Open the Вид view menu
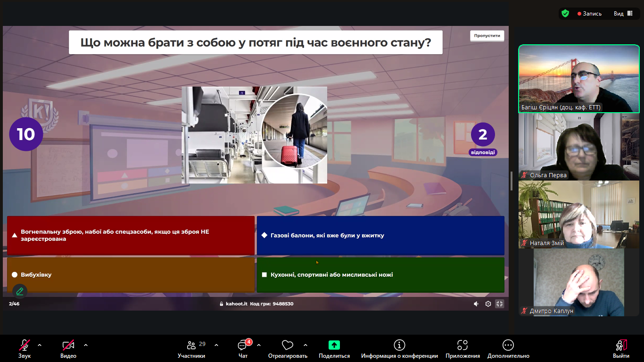The image size is (644, 362). 622,14
